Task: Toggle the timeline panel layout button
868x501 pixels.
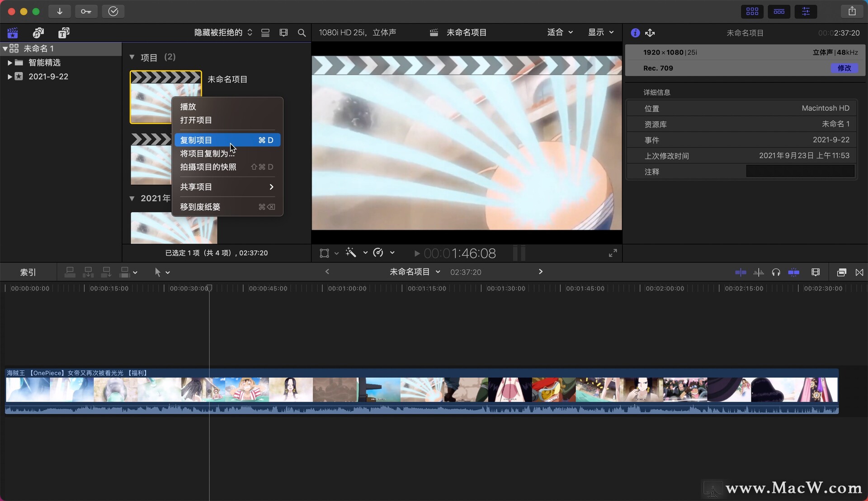Action: pyautogui.click(x=779, y=11)
